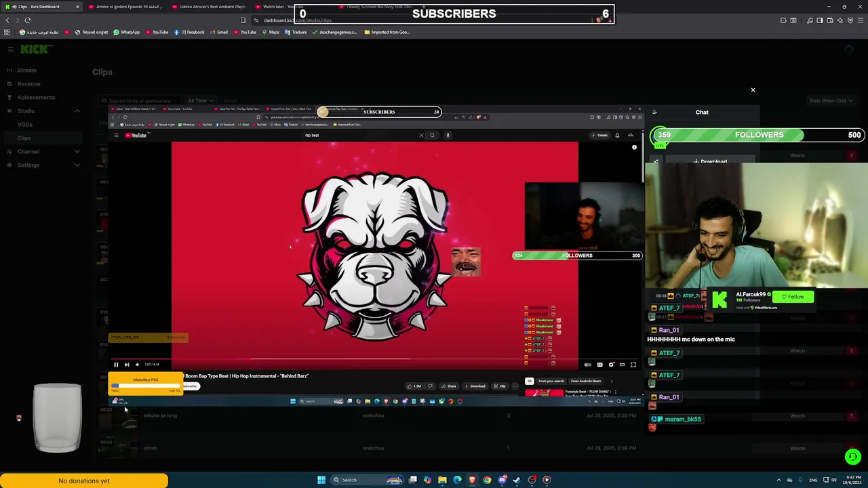
Task: Open YouTube notifications bell
Action: point(617,136)
